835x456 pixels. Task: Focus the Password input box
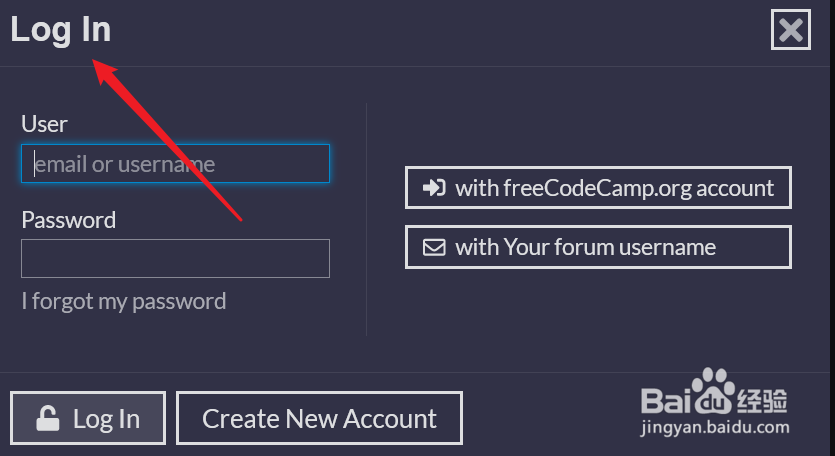pos(175,258)
